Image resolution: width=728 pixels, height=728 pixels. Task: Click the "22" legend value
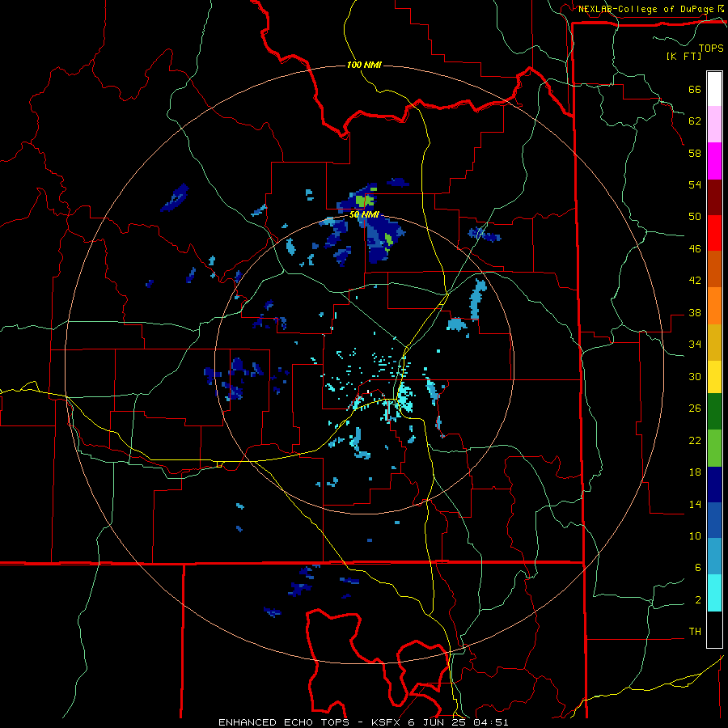[695, 440]
